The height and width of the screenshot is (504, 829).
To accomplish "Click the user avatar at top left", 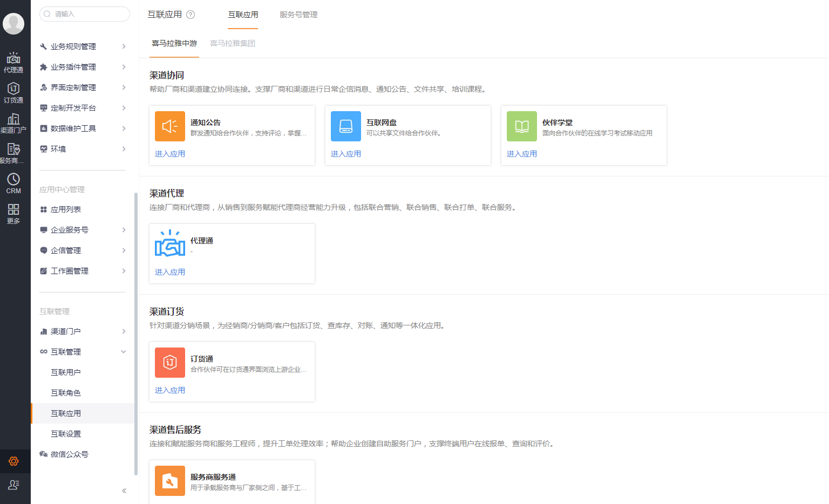I will pyautogui.click(x=13, y=24).
